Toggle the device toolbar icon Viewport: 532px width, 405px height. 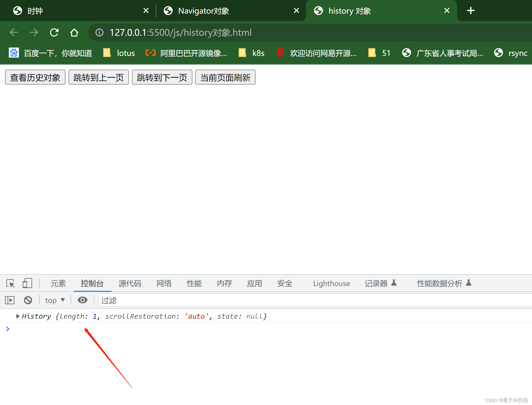27,283
